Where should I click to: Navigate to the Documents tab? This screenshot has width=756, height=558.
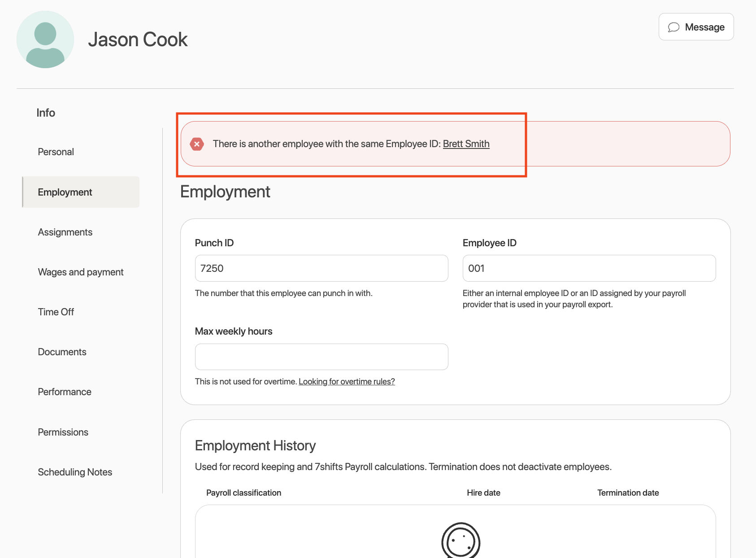62,352
